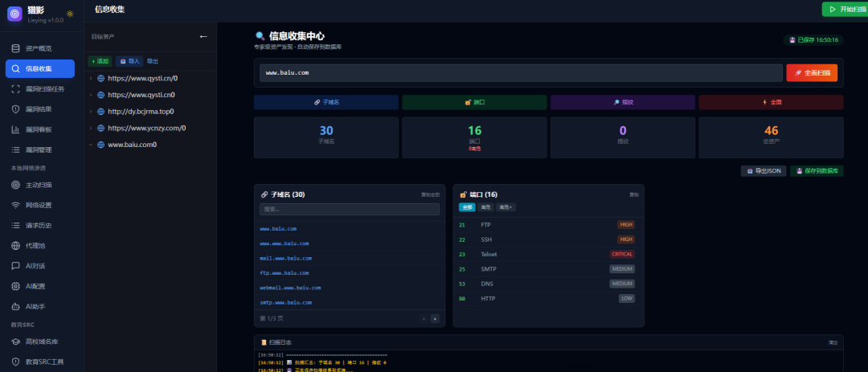Open 漏洞扫描任务 scan-frame icon in sidebar
This screenshot has width=868, height=372.
tap(15, 89)
